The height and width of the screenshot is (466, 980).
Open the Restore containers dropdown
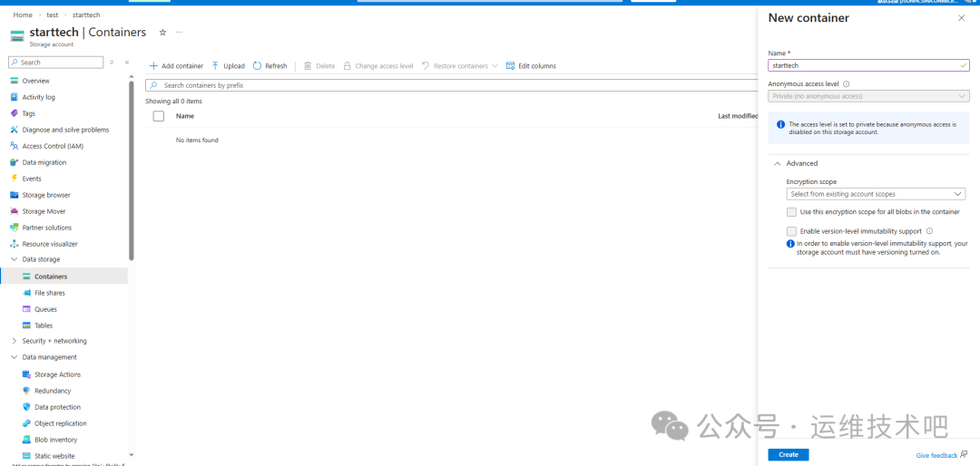(460, 65)
